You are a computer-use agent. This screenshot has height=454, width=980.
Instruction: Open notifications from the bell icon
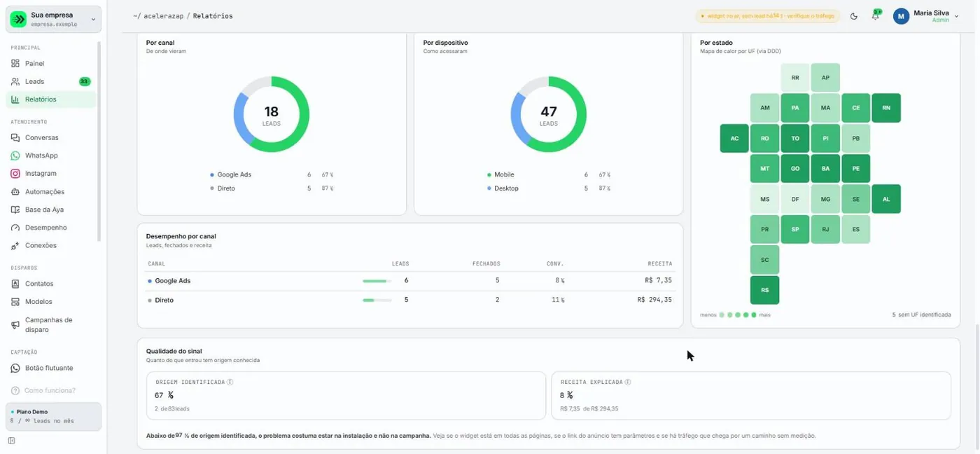tap(875, 16)
